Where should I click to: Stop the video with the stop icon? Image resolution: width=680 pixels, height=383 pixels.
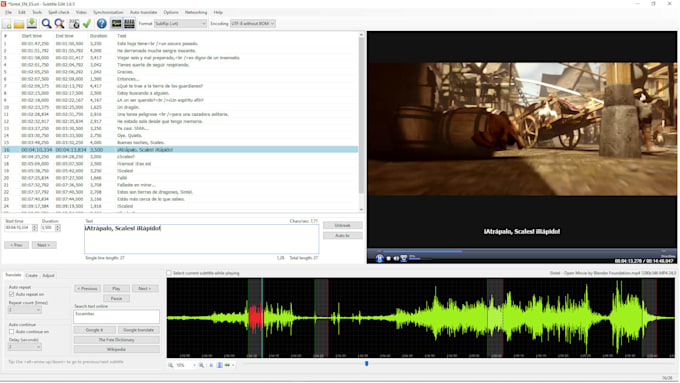pyautogui.click(x=389, y=259)
